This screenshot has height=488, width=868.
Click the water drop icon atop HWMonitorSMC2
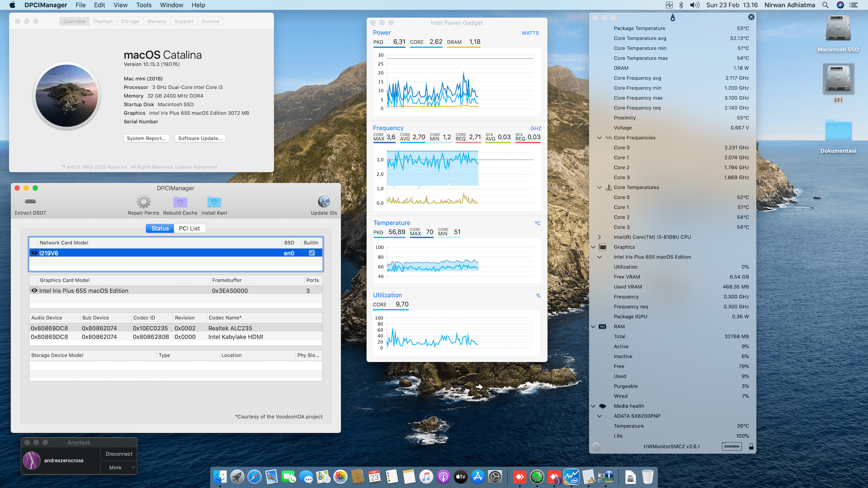[673, 18]
